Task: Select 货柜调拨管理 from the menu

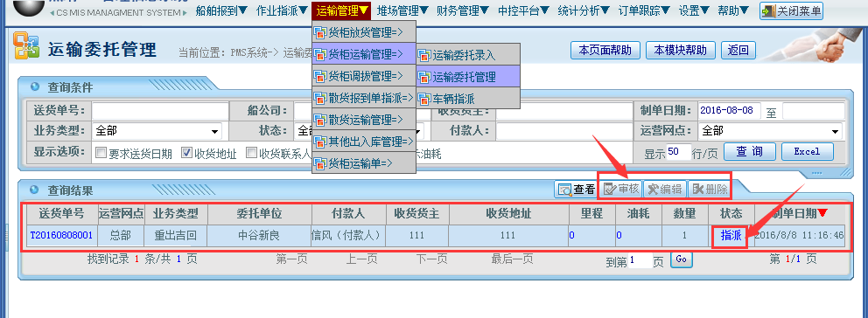Action: (364, 75)
